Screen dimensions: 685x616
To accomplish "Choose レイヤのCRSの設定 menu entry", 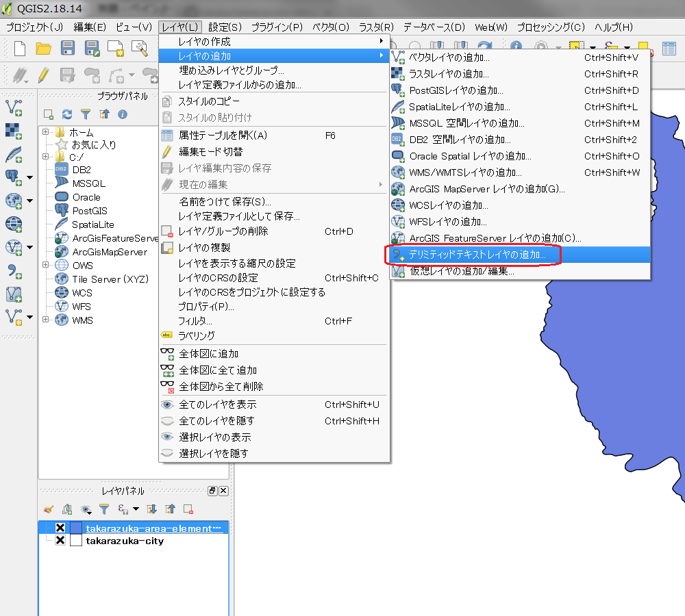I will [x=274, y=278].
